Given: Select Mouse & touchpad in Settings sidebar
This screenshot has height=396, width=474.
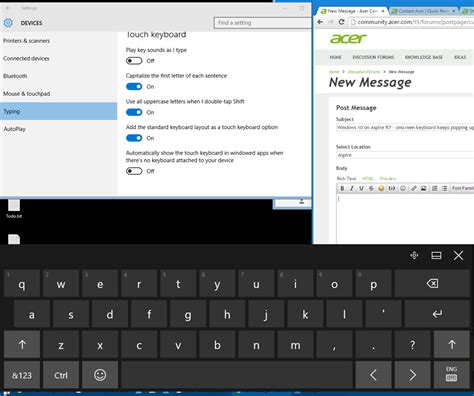Looking at the screenshot, I should [x=59, y=94].
